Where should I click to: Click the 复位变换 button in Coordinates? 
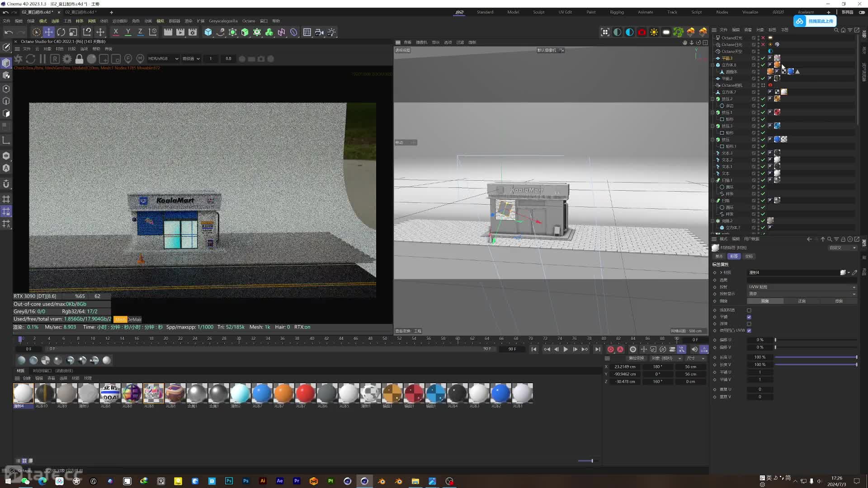click(x=636, y=358)
